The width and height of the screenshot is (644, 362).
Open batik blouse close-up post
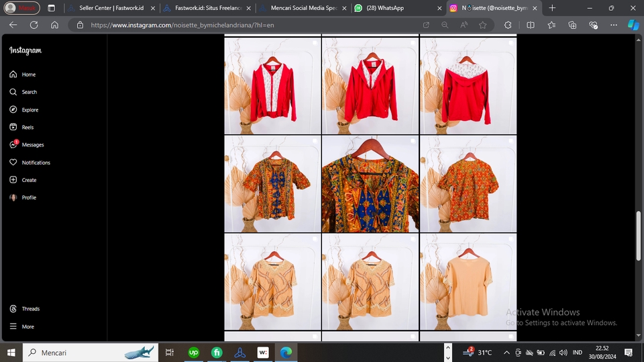(x=370, y=184)
